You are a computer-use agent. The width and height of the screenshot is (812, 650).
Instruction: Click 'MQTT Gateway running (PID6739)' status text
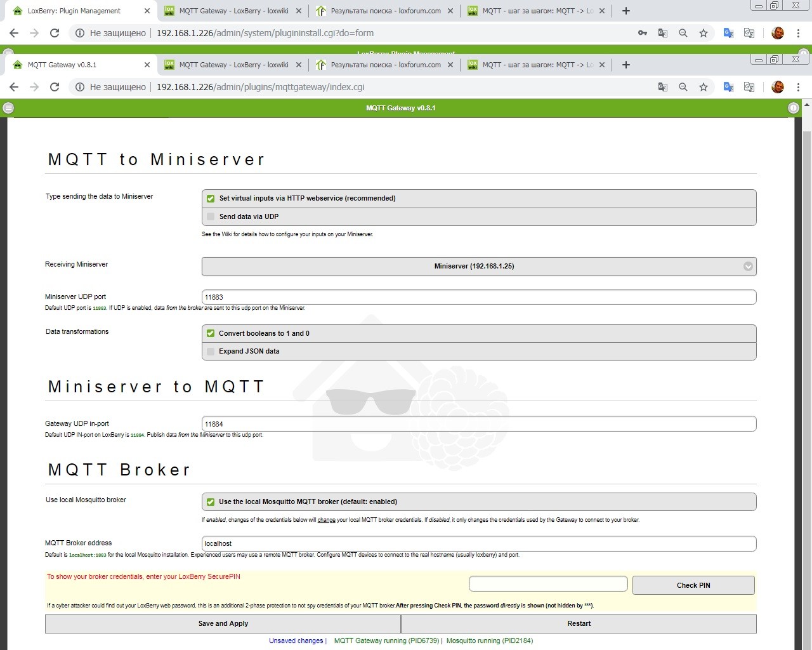click(x=386, y=641)
